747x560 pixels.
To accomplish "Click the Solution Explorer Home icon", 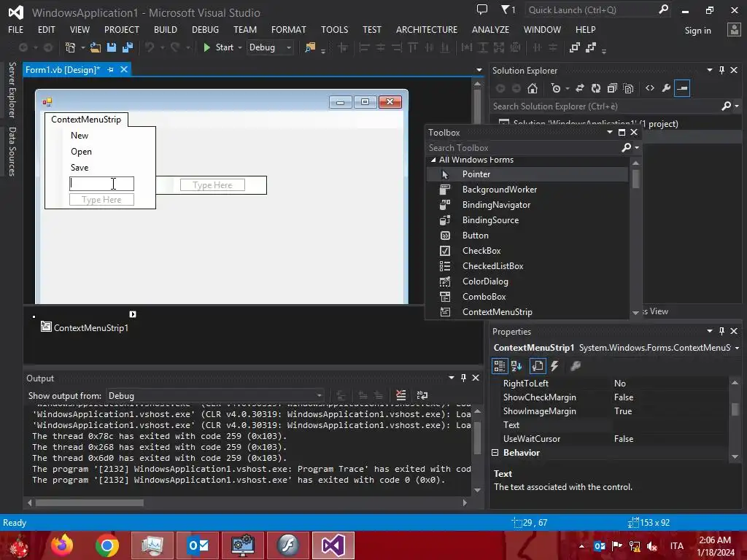I will click(533, 88).
